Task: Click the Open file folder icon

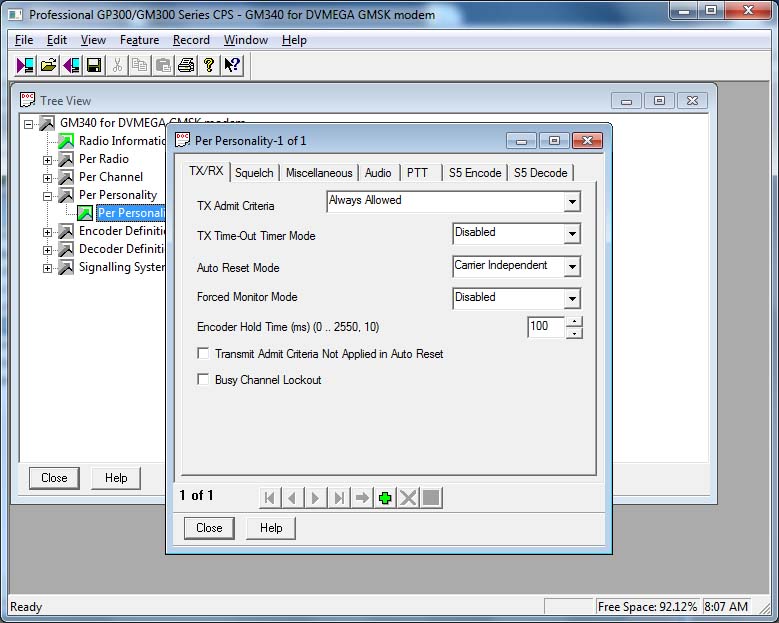Action: (48, 65)
